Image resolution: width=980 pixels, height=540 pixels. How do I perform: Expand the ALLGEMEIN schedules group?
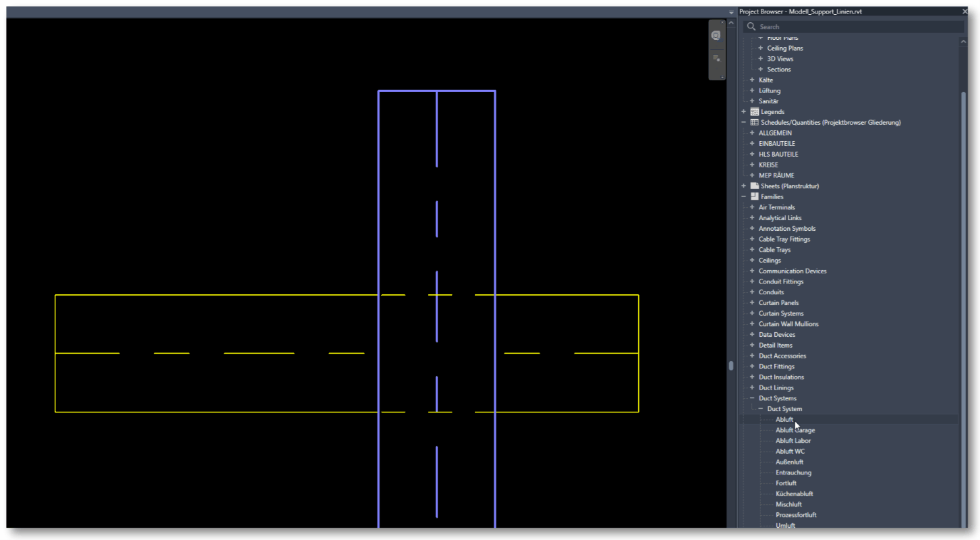[752, 133]
